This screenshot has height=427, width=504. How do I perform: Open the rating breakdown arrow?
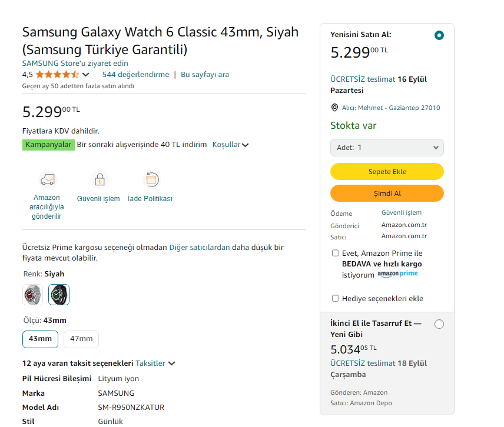[x=86, y=75]
